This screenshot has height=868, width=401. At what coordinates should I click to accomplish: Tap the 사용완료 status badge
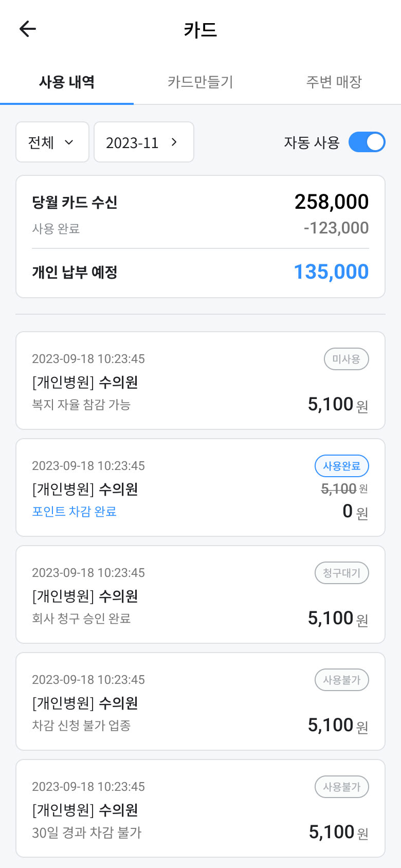tap(341, 466)
